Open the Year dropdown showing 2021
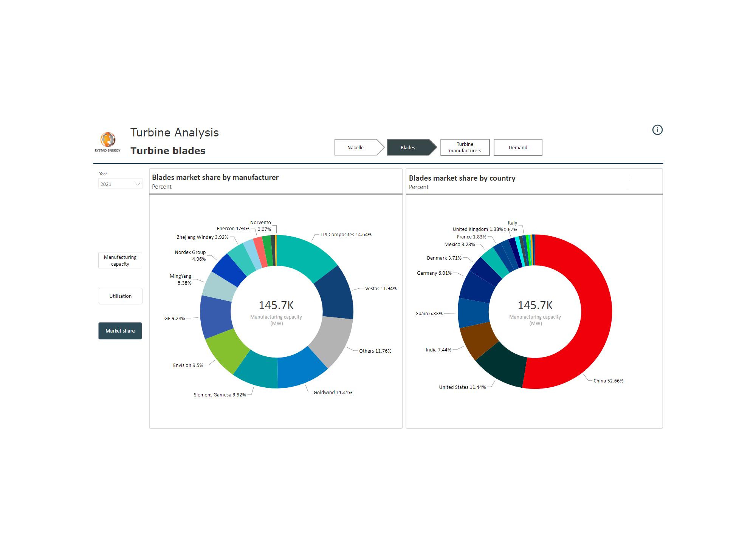The width and height of the screenshot is (756, 551). (x=120, y=184)
